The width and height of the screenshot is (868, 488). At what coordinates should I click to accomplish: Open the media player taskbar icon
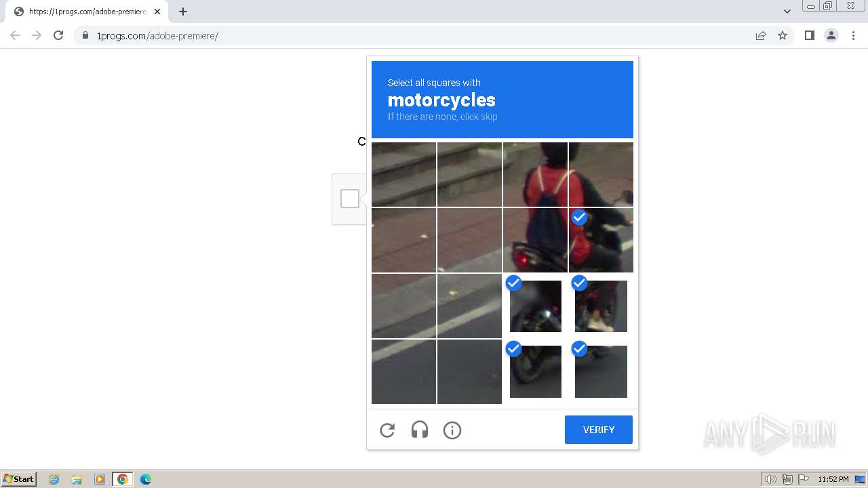[100, 479]
